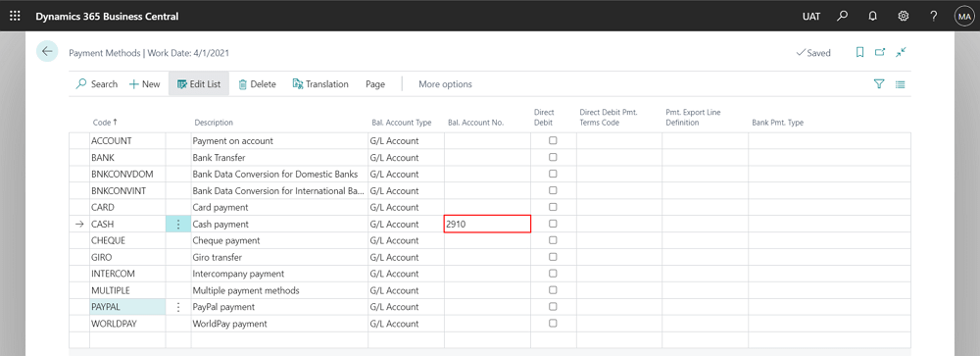Click the 'Multiple payment methods' description
980x356 pixels.
pyautogui.click(x=246, y=290)
